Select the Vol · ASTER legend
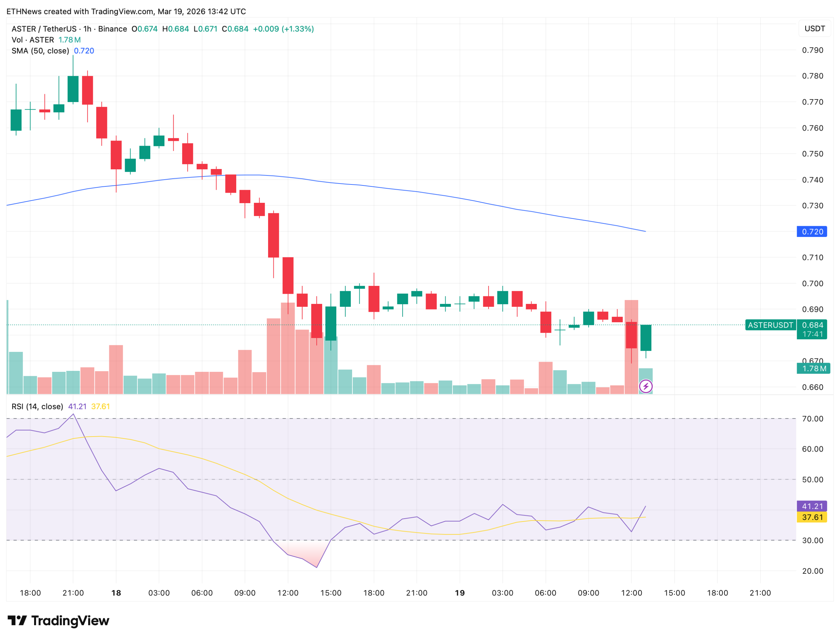The height and width of the screenshot is (640, 840). click(x=33, y=40)
